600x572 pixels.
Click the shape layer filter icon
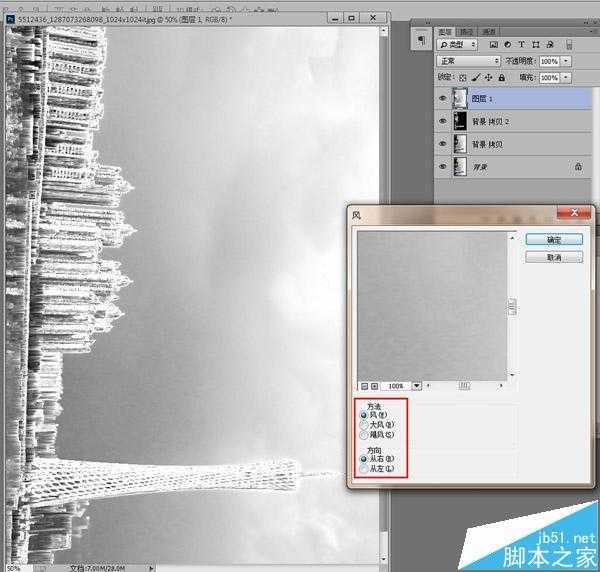536,45
